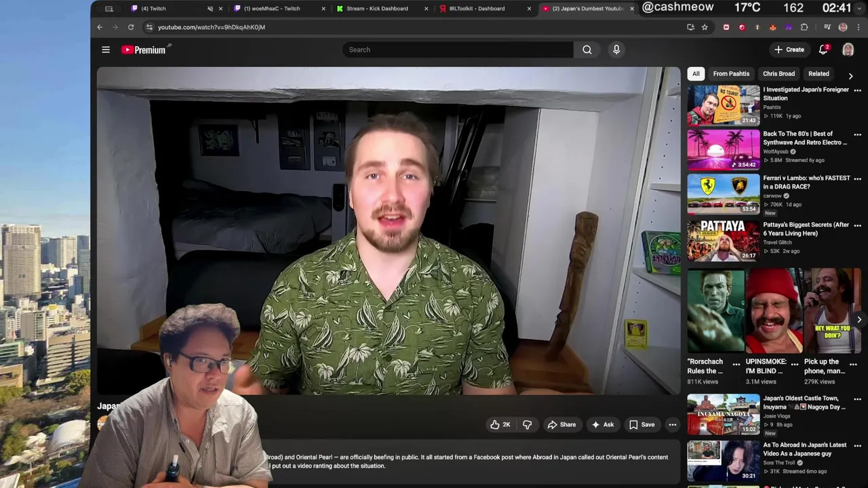Open options for 'Ferrari v Lambo' video
The height and width of the screenshot is (488, 868).
[857, 179]
